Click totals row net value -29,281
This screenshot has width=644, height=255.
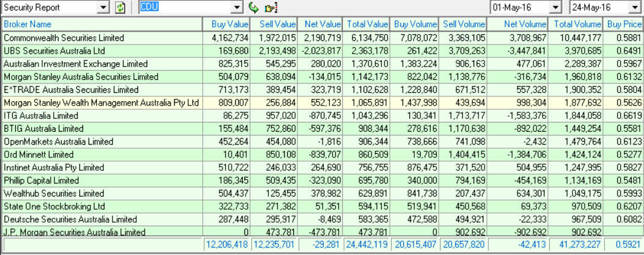point(327,245)
